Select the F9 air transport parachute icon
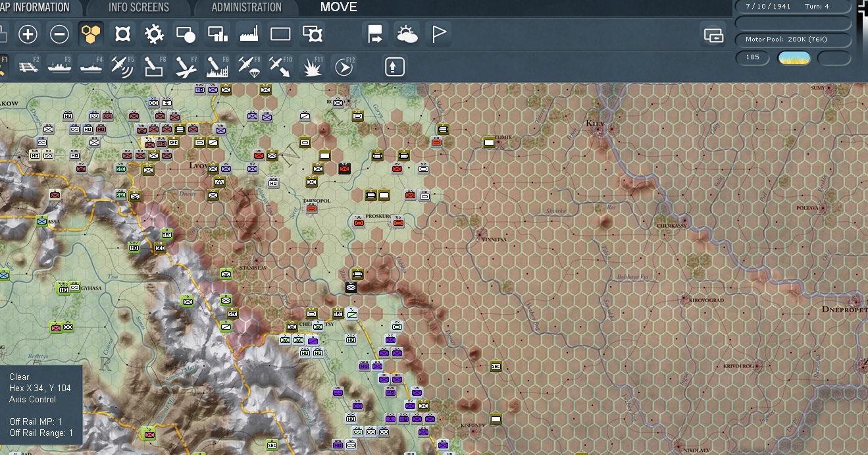Viewport: 868px width, 455px height. click(x=249, y=67)
